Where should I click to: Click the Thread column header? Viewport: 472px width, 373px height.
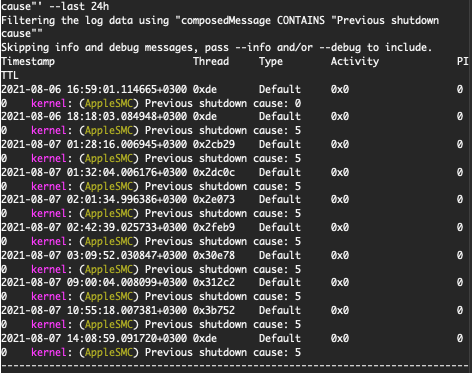211,61
